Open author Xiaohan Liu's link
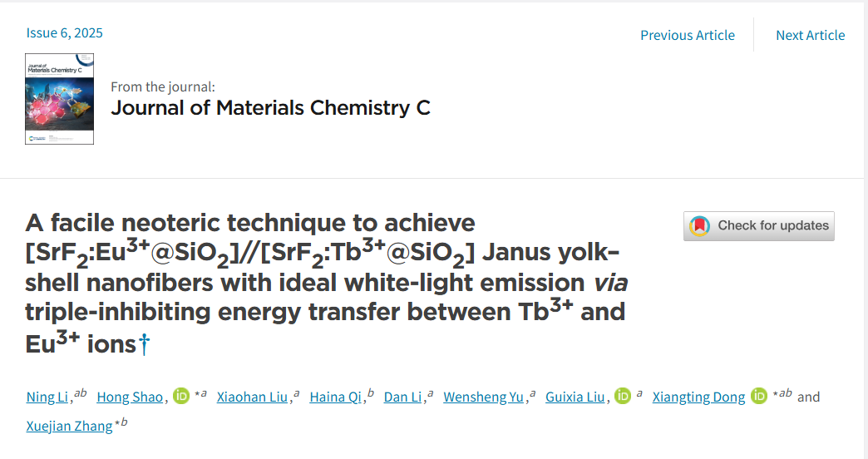Viewport: 868px width, 459px height. point(252,397)
